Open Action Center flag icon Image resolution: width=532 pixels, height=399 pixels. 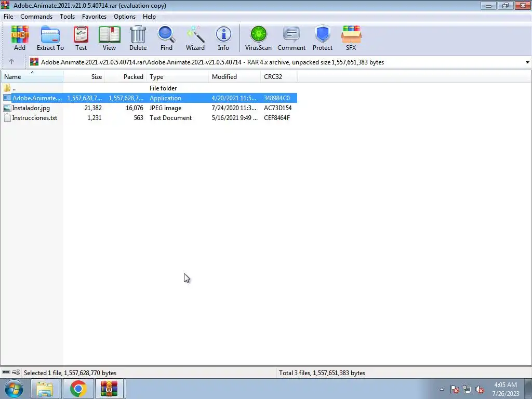tap(455, 390)
